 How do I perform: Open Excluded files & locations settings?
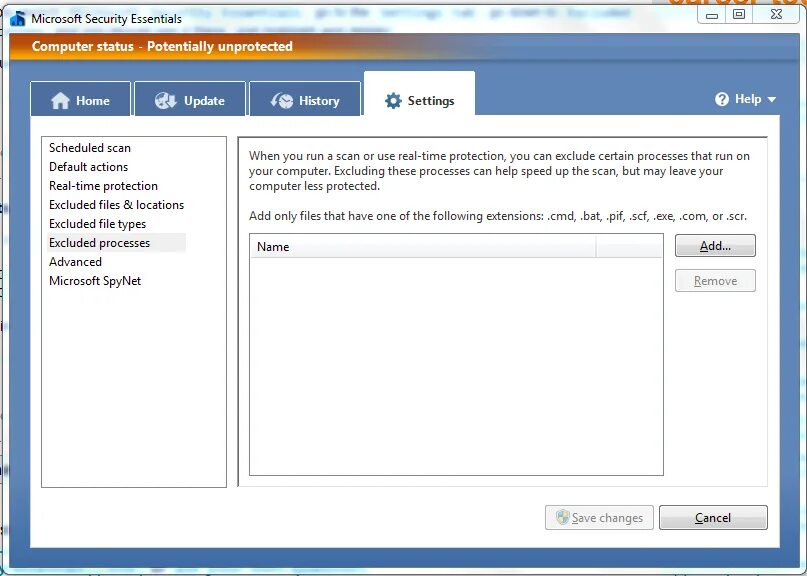[x=116, y=205]
